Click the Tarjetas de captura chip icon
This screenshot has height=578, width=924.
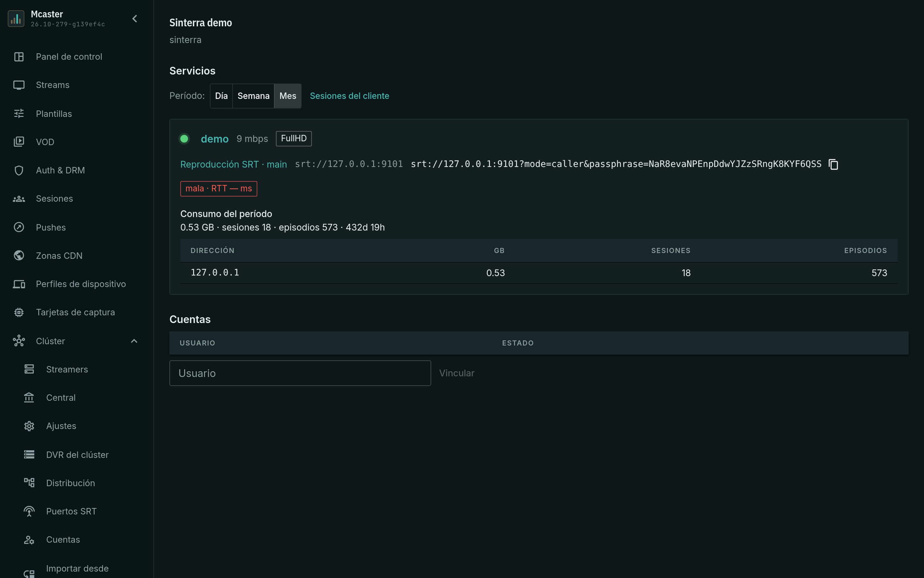pyautogui.click(x=19, y=312)
